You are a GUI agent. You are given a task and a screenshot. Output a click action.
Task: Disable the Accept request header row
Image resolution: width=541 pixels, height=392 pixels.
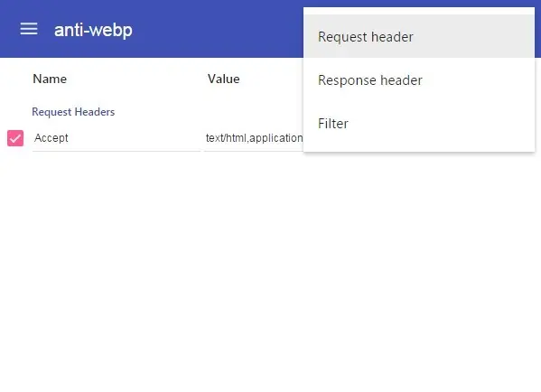pos(15,138)
